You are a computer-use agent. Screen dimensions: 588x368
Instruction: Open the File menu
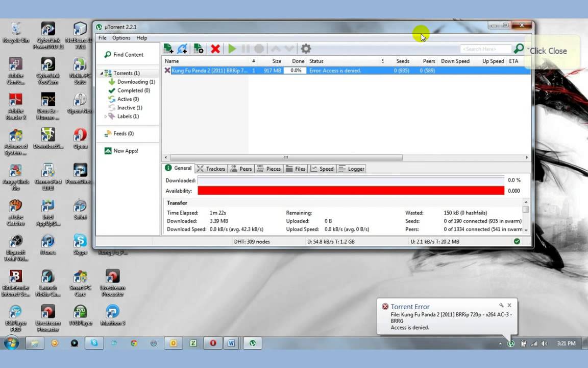[103, 38]
